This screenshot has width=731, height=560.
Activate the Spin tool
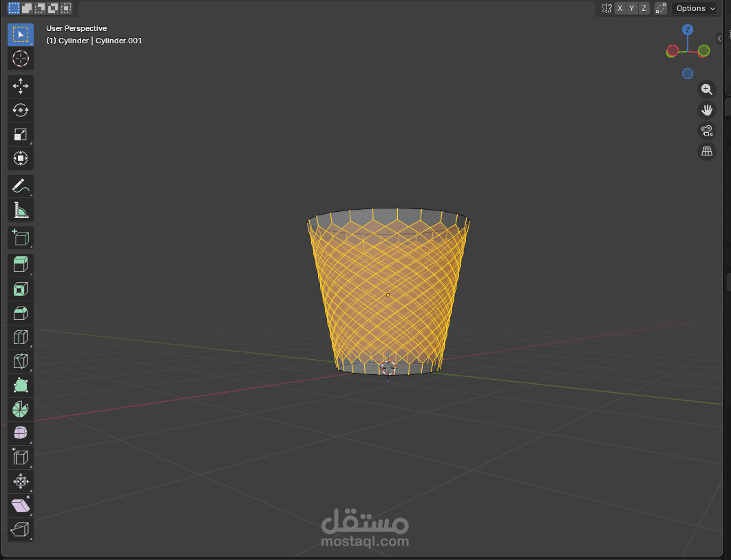click(21, 409)
